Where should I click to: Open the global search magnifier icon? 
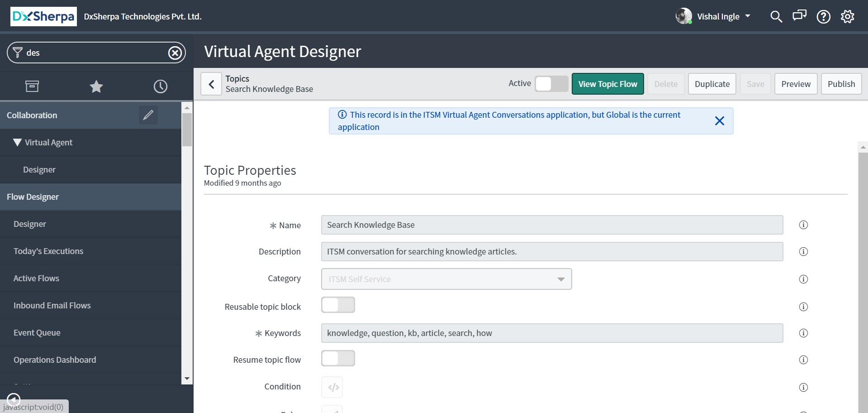tap(776, 17)
